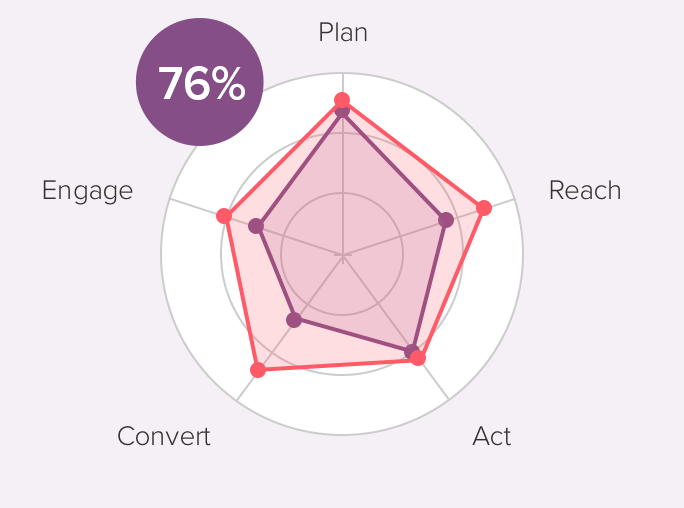Select the Reach axis label

click(585, 190)
